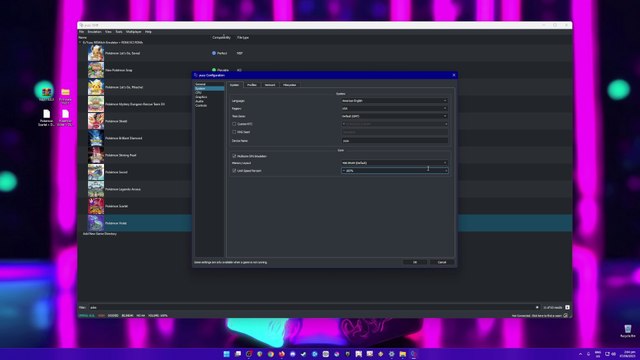Screen dimensions: 640x360
Task: Select Pokémon Shield cover icon
Action: coord(96,121)
